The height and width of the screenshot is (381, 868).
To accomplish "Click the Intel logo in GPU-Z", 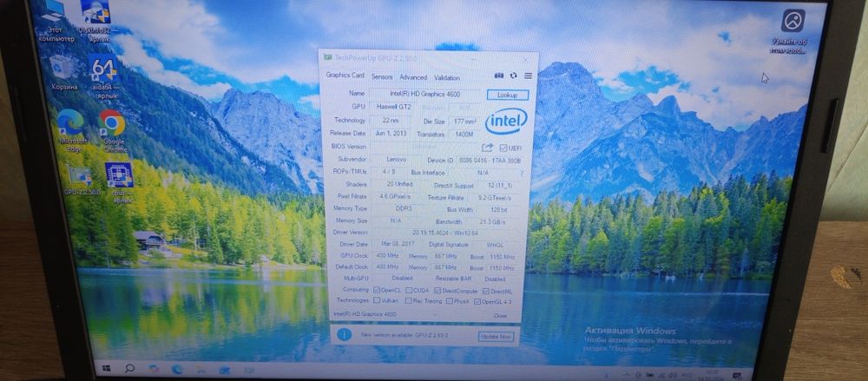I will click(506, 122).
